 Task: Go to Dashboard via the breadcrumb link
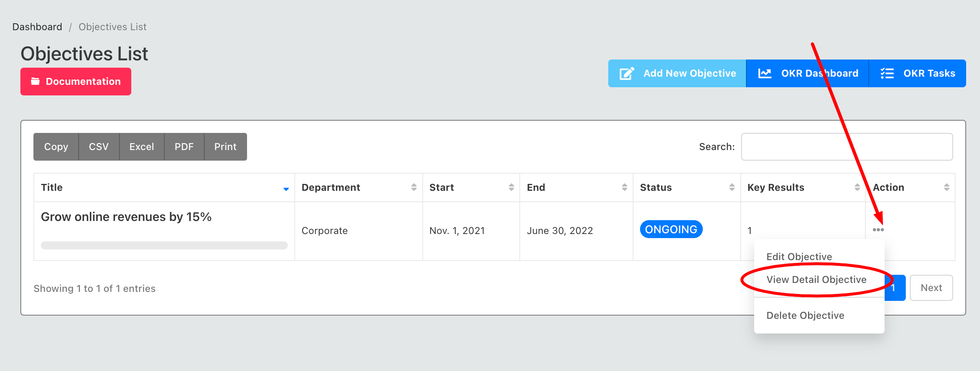37,27
